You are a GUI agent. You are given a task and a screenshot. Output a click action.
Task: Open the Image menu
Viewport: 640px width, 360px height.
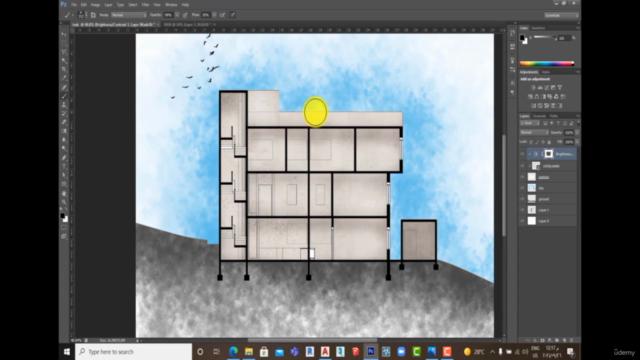pos(96,5)
